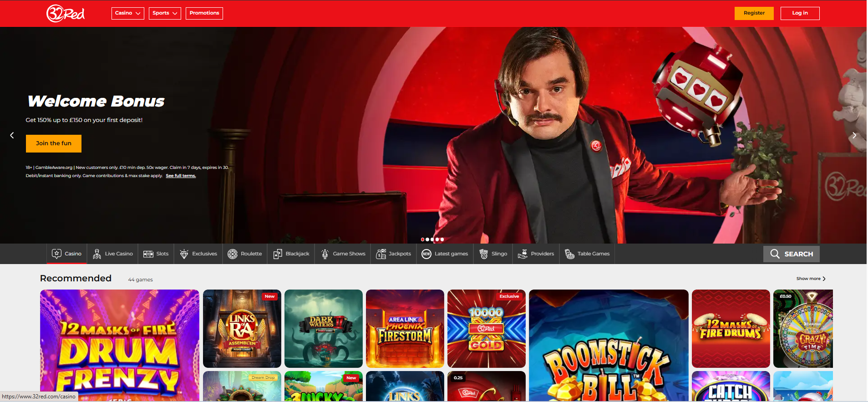This screenshot has height=402, width=868.
Task: Select the first carousel dot
Action: [x=422, y=239]
